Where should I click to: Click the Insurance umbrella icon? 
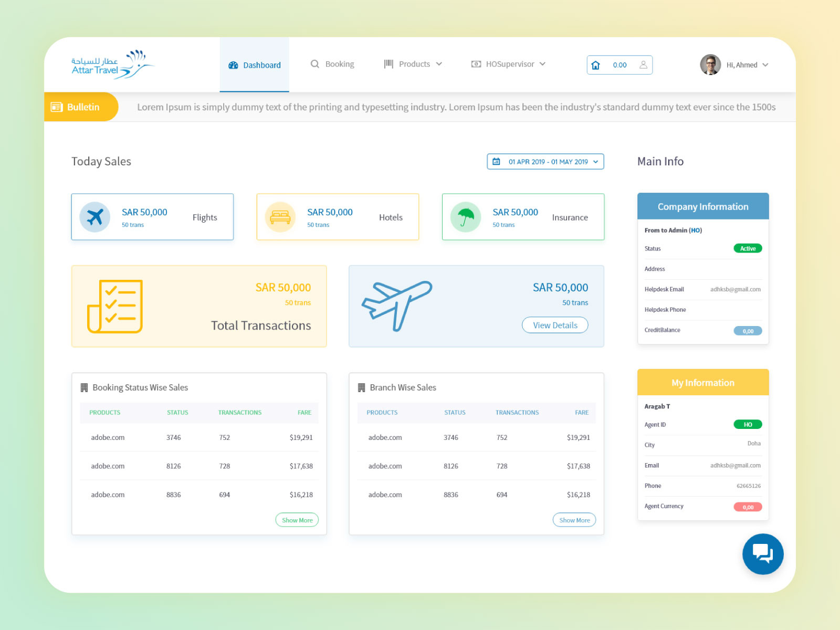pyautogui.click(x=465, y=217)
